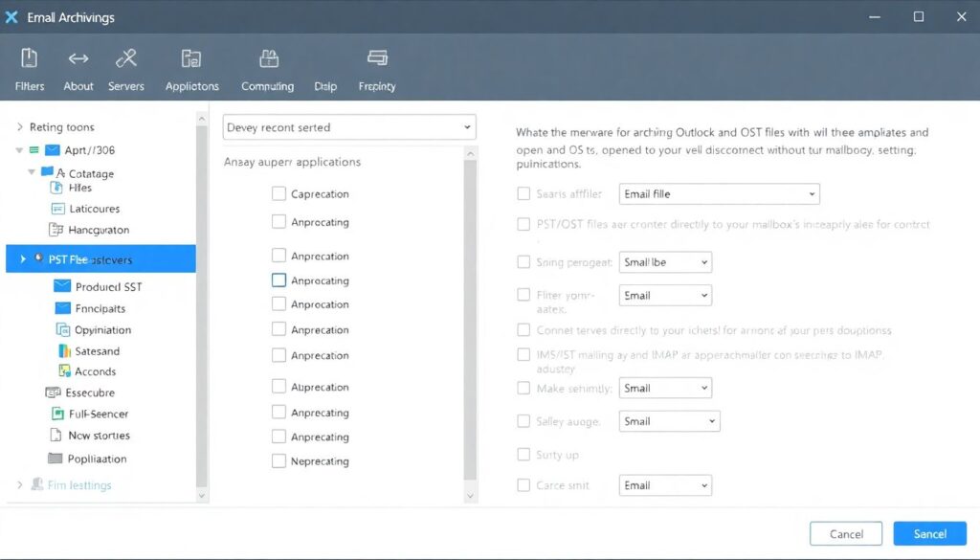The width and height of the screenshot is (980, 560).
Task: Click the sidebar vertical scrollbar
Action: tap(202, 306)
